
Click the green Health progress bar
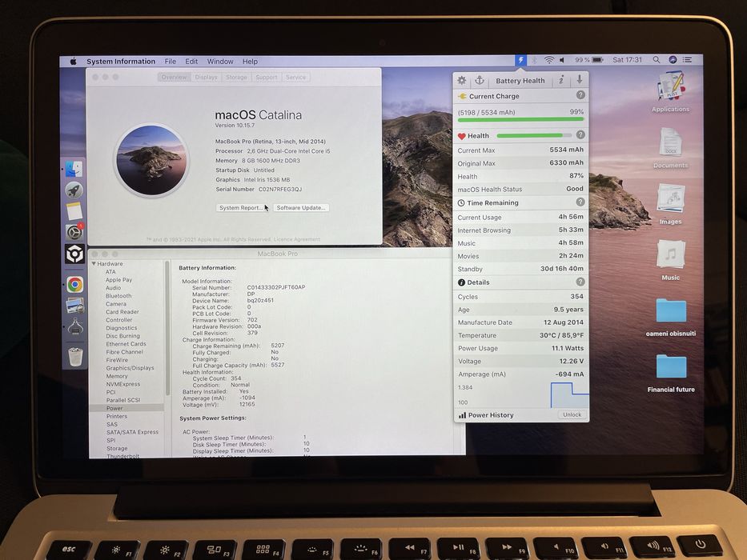tap(534, 136)
